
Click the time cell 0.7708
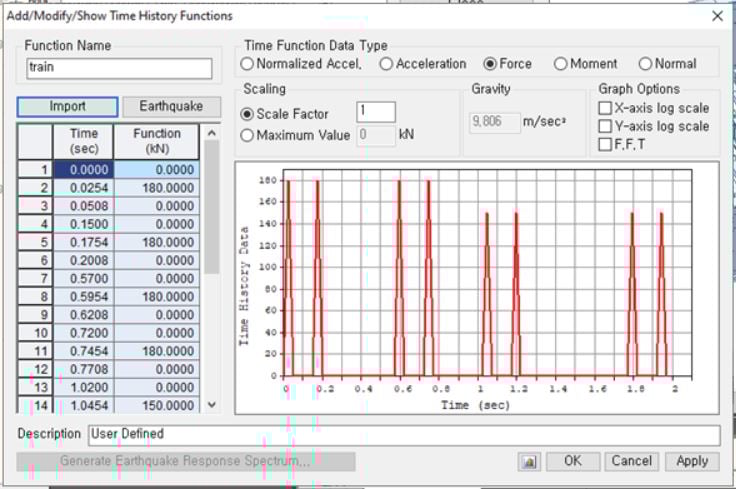[x=84, y=369]
